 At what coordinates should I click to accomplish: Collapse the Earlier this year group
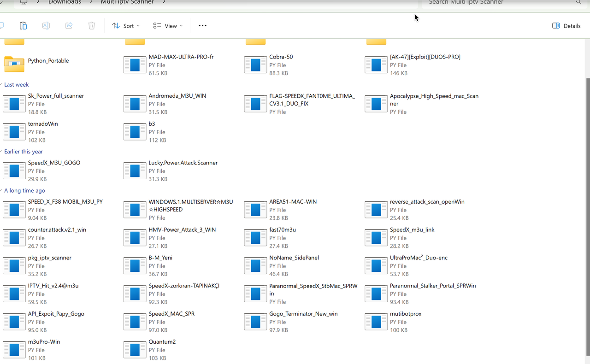point(22,152)
